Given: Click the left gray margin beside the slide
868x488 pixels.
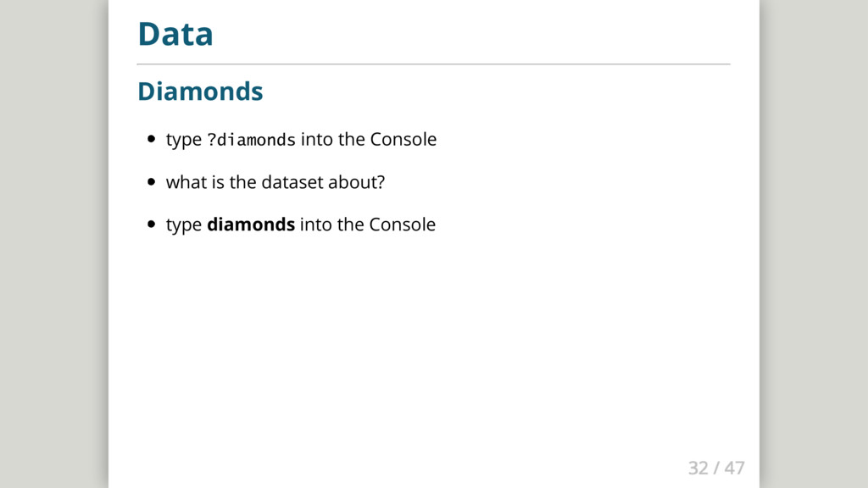Looking at the screenshot, I should [x=53, y=244].
